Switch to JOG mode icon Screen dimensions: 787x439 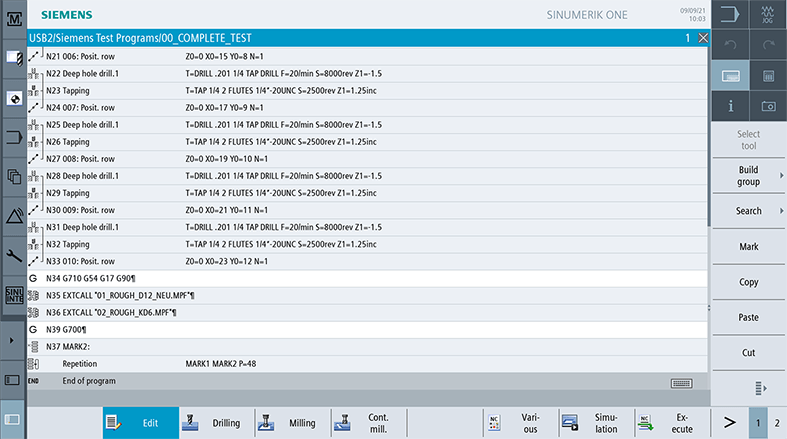768,14
